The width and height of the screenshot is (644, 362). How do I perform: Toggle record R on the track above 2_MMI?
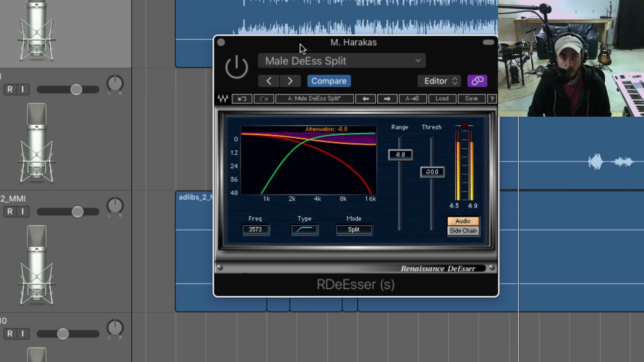coord(10,89)
